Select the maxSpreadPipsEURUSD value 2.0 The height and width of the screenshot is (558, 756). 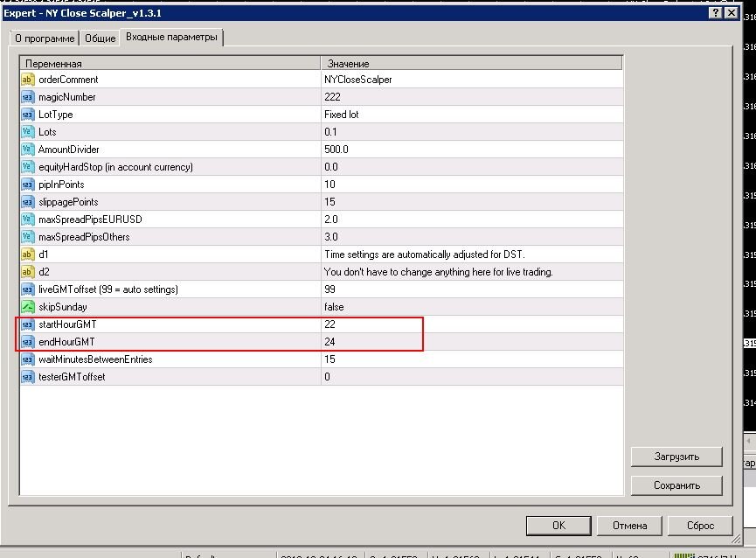(330, 220)
